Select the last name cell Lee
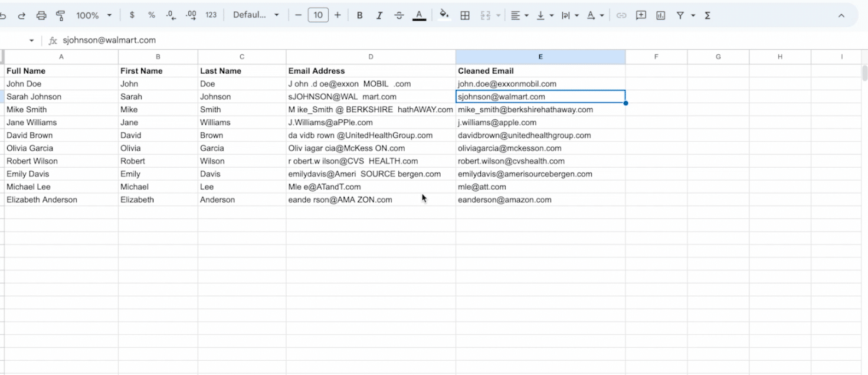868x375 pixels. [x=242, y=187]
